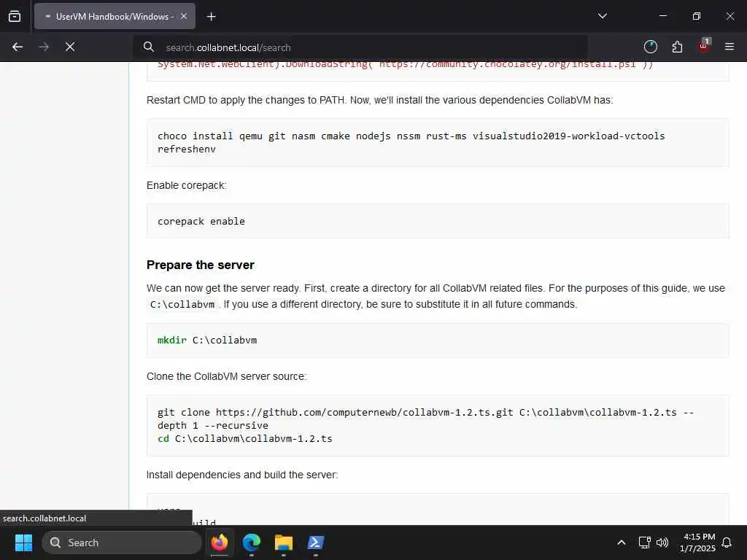Open the volume speaker tray icon

[662, 542]
